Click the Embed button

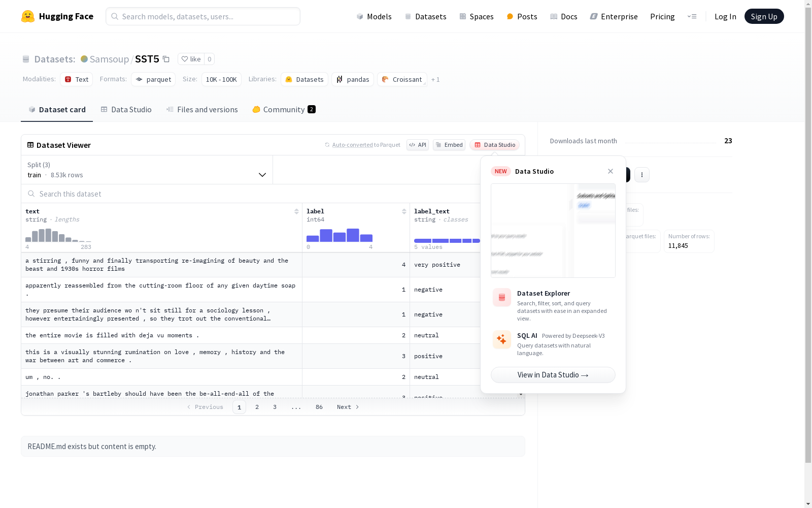point(449,145)
